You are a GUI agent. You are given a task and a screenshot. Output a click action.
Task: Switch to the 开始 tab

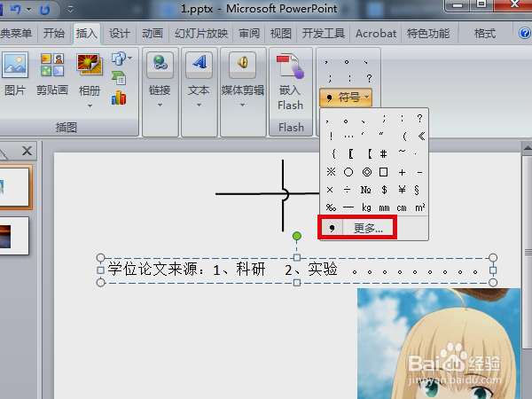tap(54, 34)
